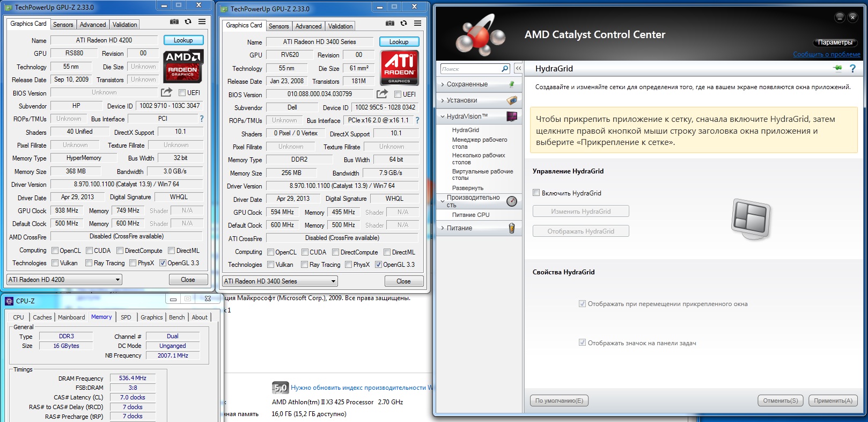
Task: Open the Mainboard tab in CPU-Z
Action: click(71, 317)
